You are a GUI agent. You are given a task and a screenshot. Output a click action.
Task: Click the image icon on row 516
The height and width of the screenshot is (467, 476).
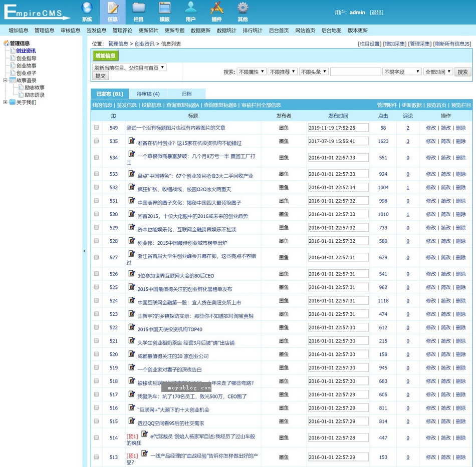(x=131, y=407)
